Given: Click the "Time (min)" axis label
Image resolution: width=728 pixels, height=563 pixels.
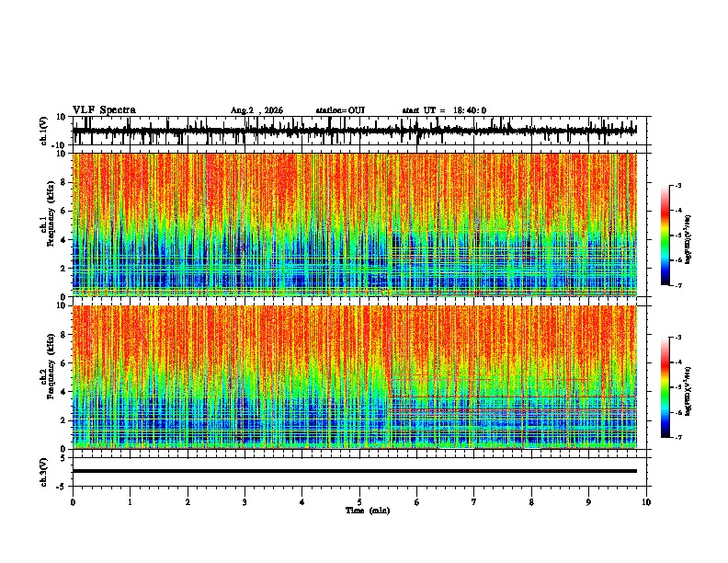Looking at the screenshot, I should pyautogui.click(x=368, y=511).
